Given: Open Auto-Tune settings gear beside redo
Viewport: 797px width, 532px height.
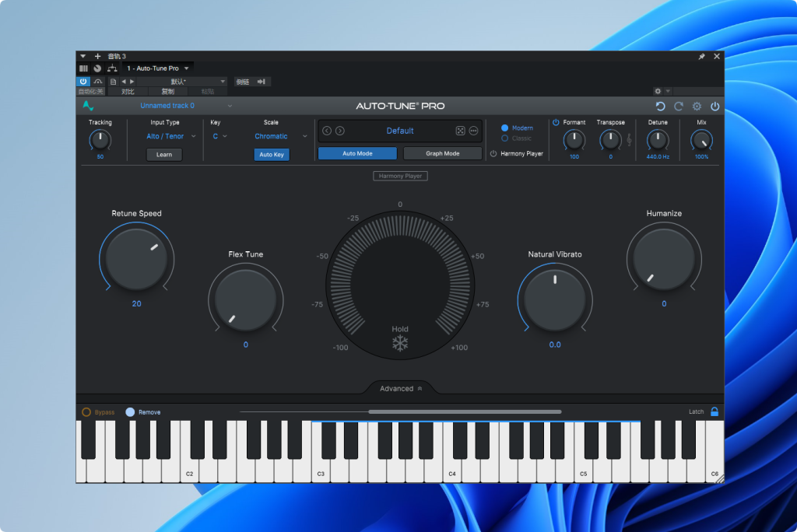Looking at the screenshot, I should click(697, 107).
